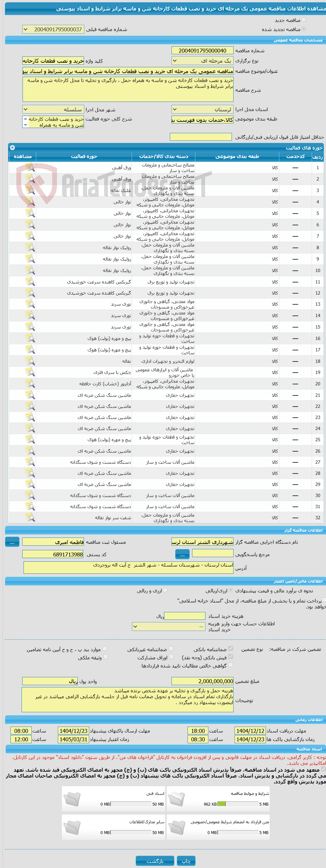Open the contract text folder icon
This screenshot has height=868, width=326.
(177, 828)
